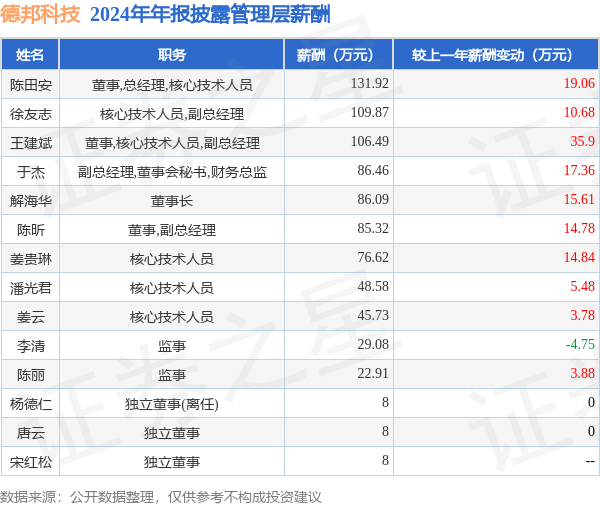Click salary value 45.73
600x506 pixels.
point(373,315)
